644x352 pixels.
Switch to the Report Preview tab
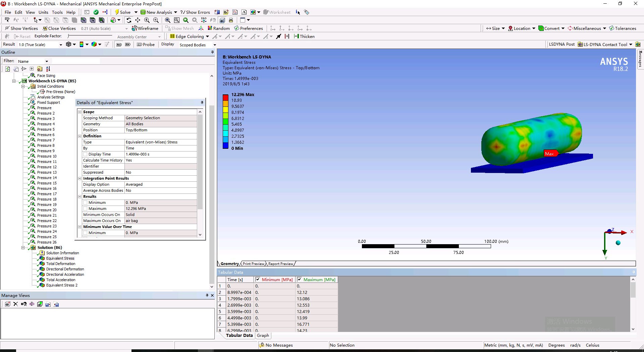point(280,264)
